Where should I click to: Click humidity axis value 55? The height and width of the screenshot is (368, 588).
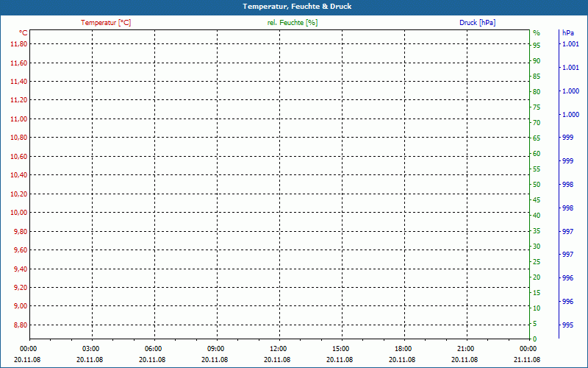point(537,169)
